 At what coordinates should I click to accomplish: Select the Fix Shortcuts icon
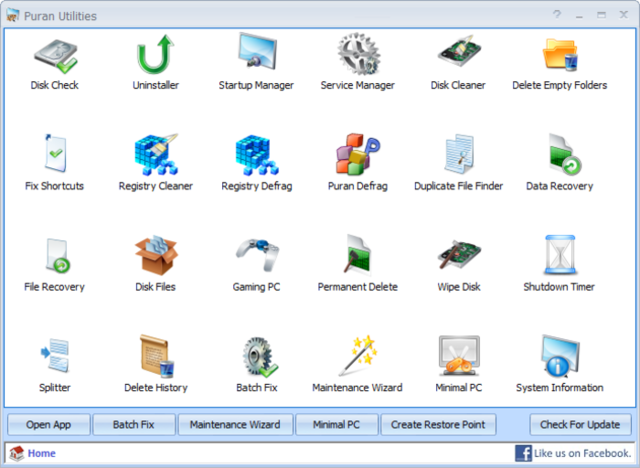[x=55, y=153]
